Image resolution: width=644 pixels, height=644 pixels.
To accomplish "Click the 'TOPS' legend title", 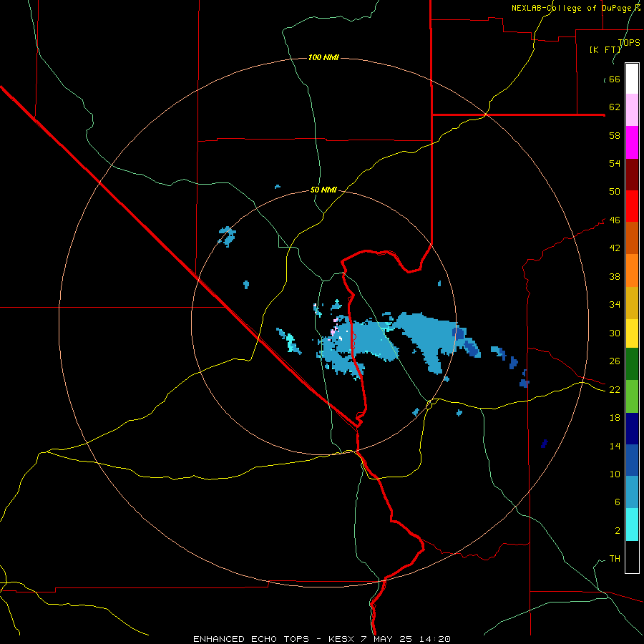I will [629, 42].
